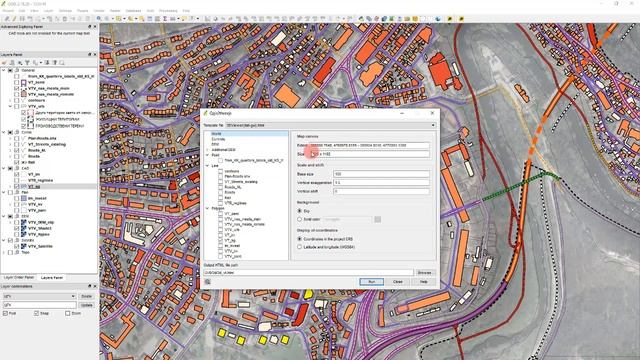Open the attribute table toolbar icon
This screenshot has width=640, height=360.
pos(149,19)
